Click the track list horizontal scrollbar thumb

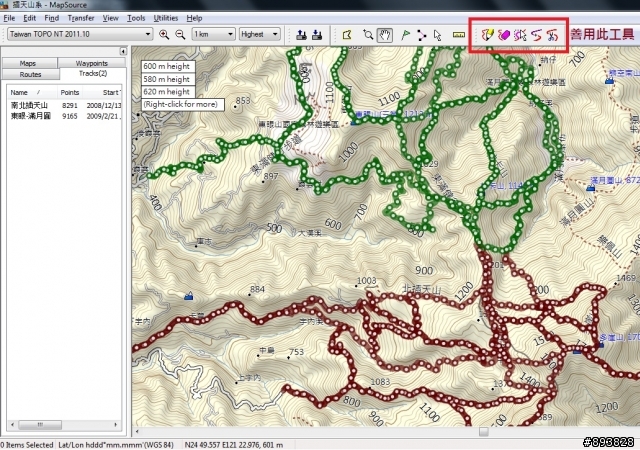40,425
